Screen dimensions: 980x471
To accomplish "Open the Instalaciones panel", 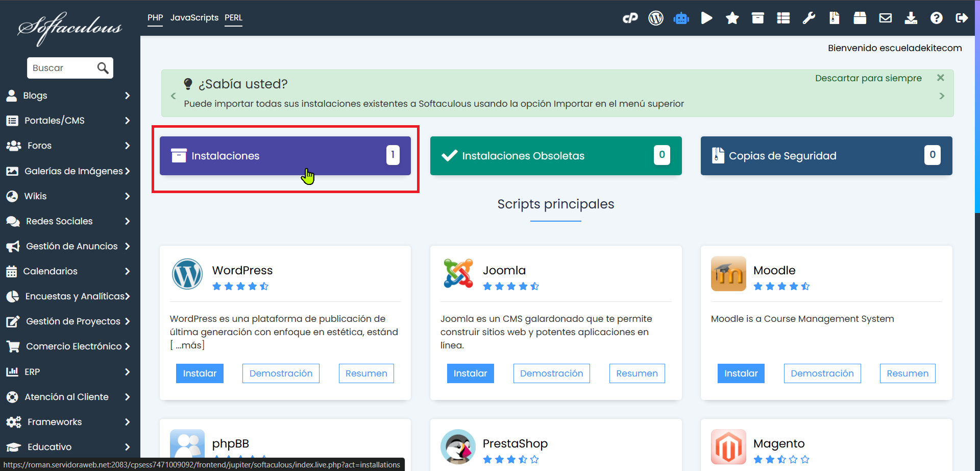I will point(285,156).
